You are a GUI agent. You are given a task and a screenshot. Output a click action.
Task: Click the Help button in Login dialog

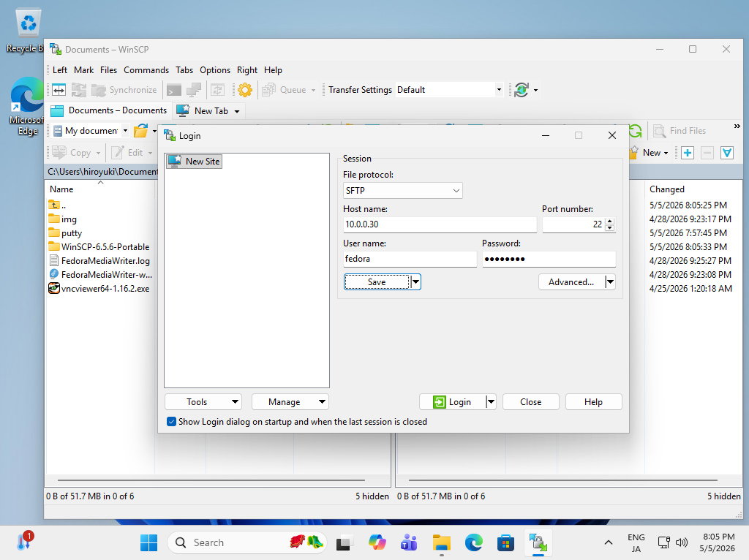click(x=593, y=402)
